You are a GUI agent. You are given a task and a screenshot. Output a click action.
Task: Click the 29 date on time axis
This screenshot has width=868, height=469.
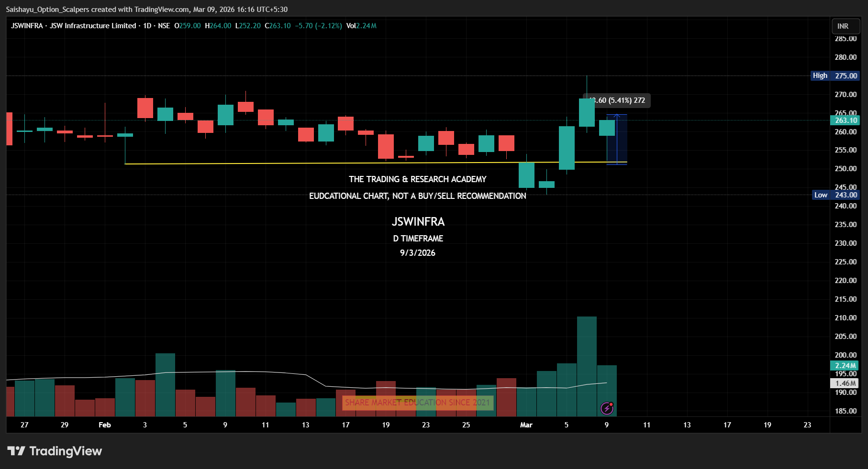pos(65,425)
